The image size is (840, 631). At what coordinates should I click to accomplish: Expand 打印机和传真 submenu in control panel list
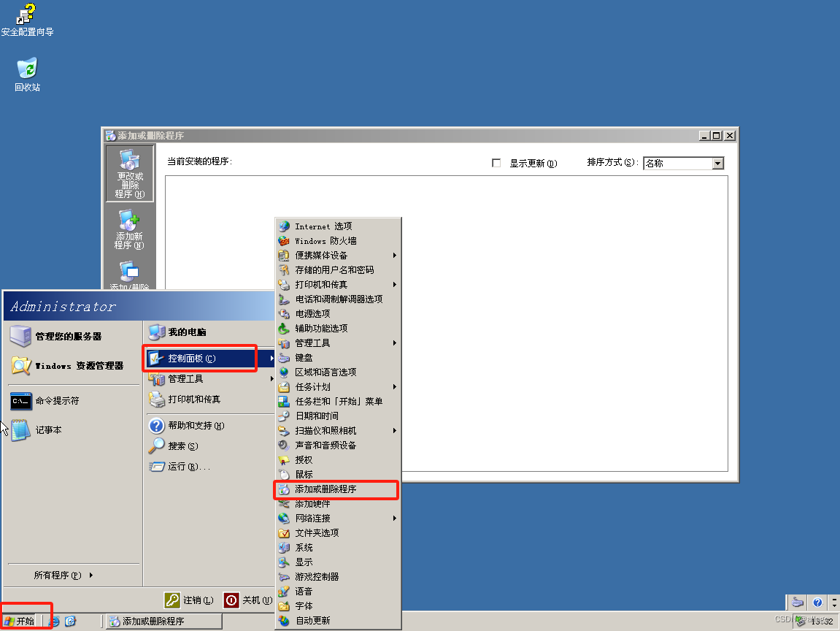pyautogui.click(x=338, y=285)
